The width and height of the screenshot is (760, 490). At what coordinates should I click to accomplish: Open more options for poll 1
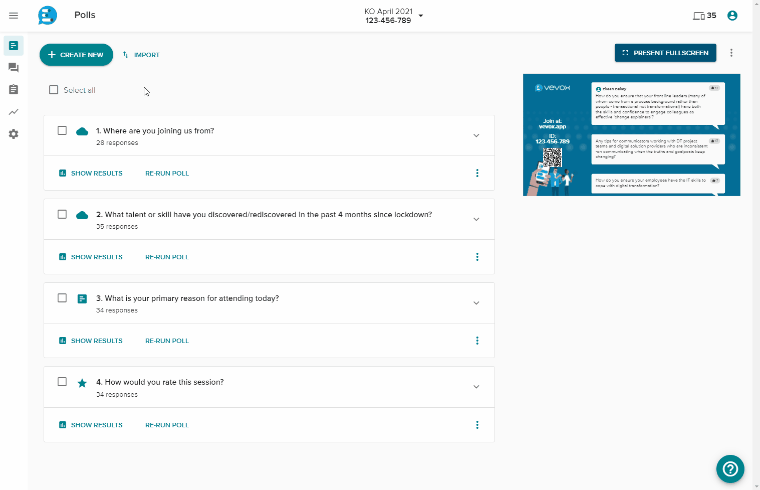pyautogui.click(x=477, y=173)
